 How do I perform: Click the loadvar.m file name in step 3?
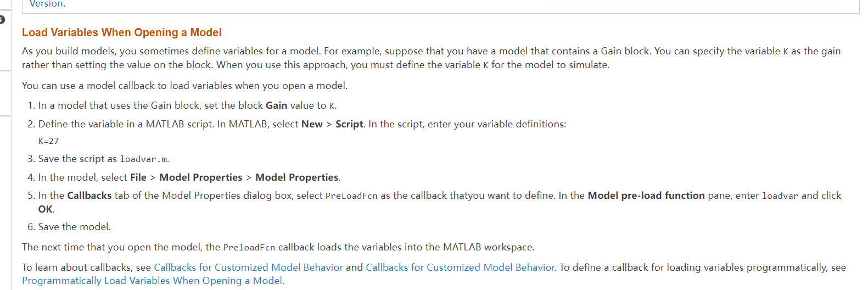[144, 159]
